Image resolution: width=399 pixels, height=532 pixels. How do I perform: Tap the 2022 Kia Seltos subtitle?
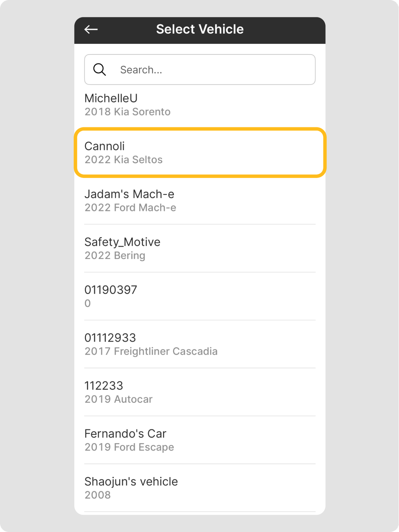coord(123,160)
